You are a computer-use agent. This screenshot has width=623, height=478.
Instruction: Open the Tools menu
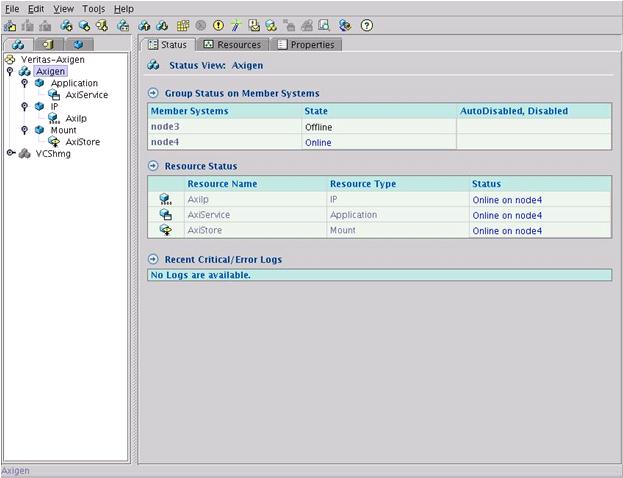click(94, 9)
